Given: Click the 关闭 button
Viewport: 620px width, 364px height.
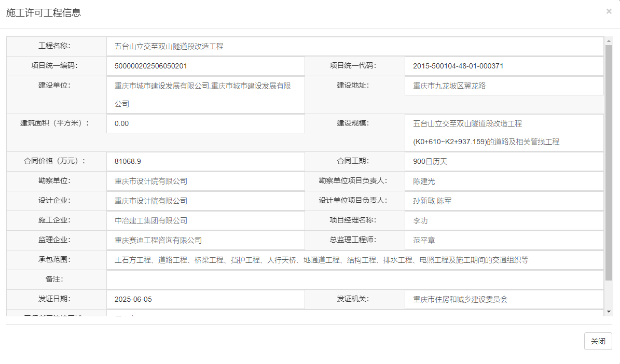Looking at the screenshot, I should pyautogui.click(x=598, y=341).
